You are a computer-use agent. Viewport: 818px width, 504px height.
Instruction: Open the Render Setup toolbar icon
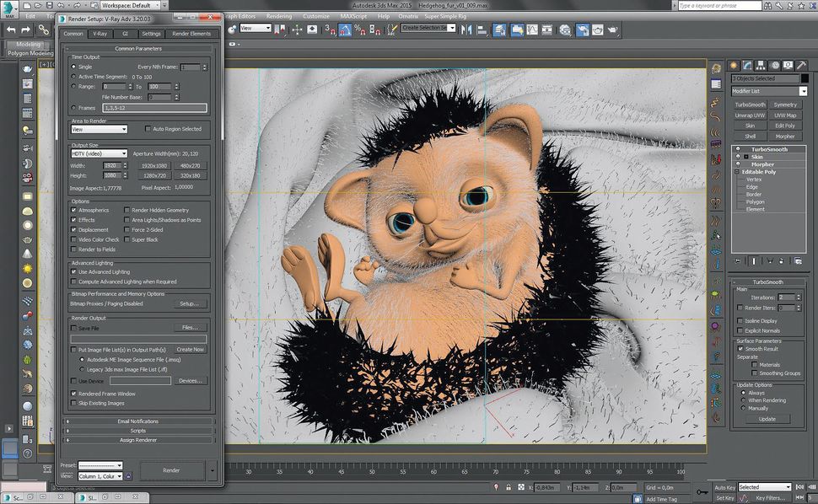click(x=584, y=31)
